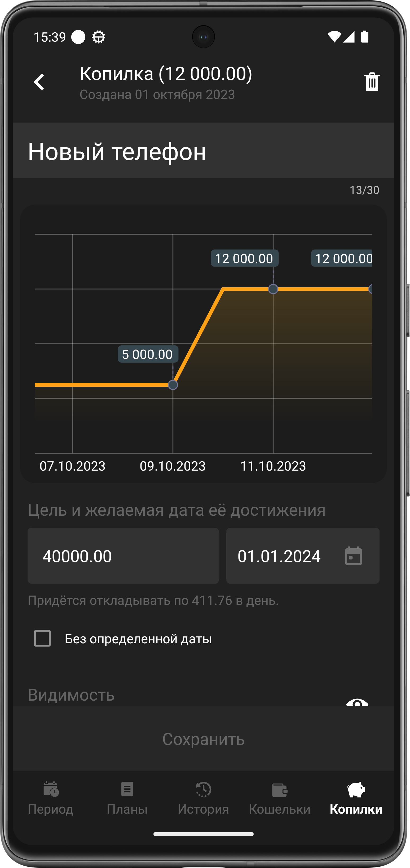The image size is (410, 868).
Task: Tap the back arrow icon
Action: point(39,82)
